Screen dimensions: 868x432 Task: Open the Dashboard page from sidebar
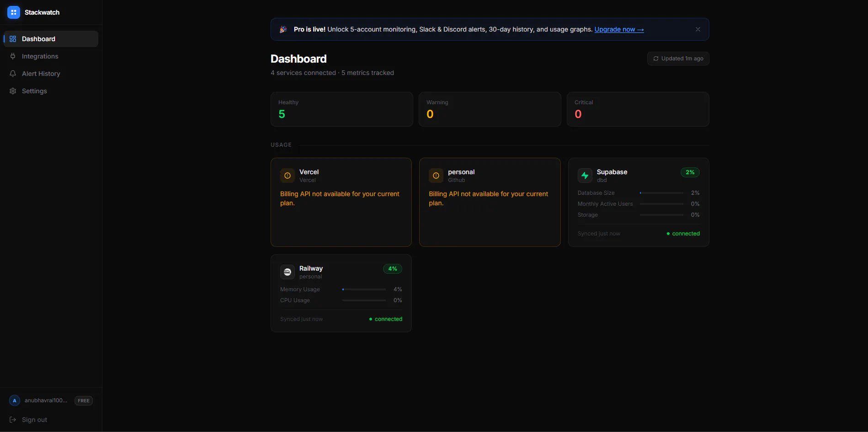point(51,39)
